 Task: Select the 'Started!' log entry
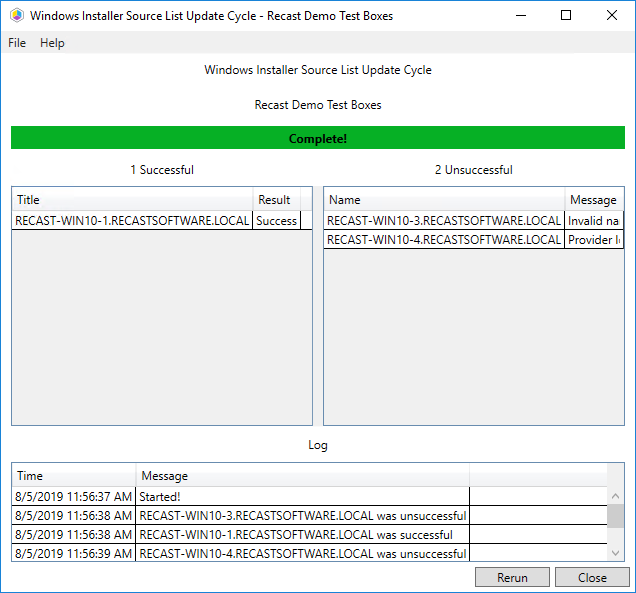[x=303, y=496]
